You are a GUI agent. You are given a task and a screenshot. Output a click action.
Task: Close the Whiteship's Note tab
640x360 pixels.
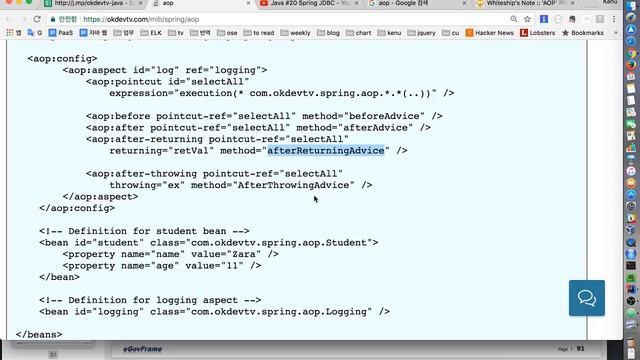(572, 3)
